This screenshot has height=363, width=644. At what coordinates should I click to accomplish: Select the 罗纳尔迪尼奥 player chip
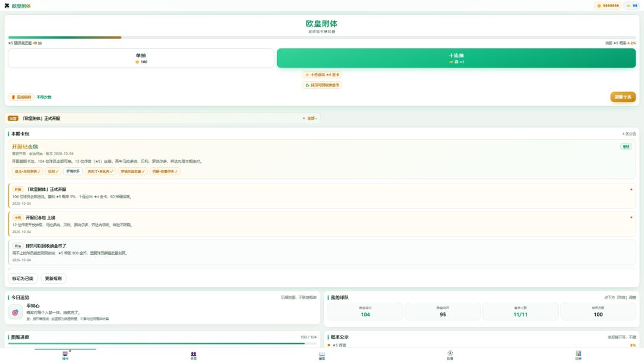tap(132, 171)
